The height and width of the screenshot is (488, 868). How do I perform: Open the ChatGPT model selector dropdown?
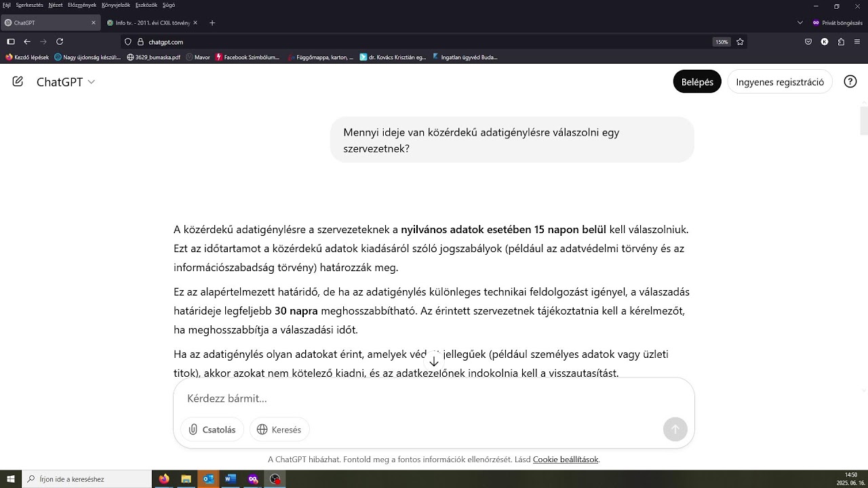click(66, 82)
